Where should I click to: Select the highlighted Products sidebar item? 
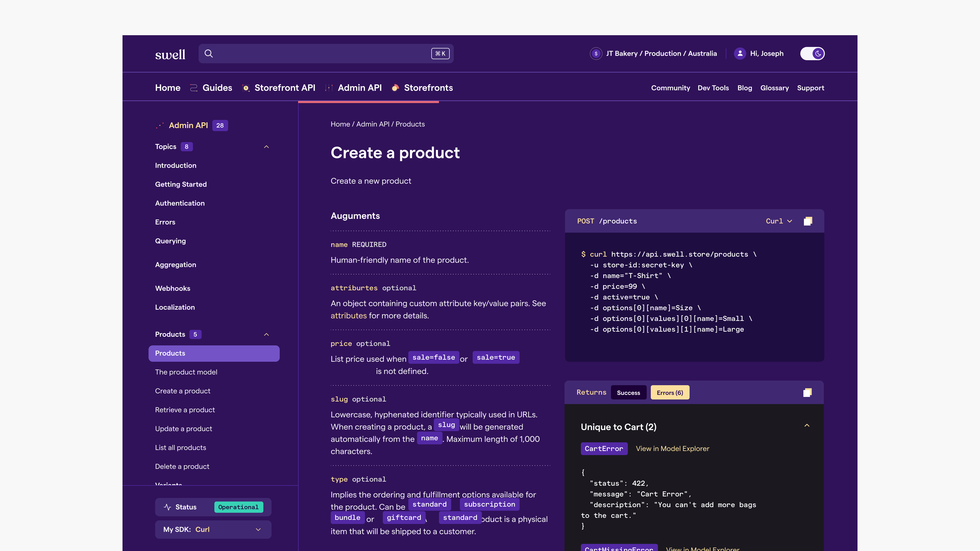(x=214, y=353)
